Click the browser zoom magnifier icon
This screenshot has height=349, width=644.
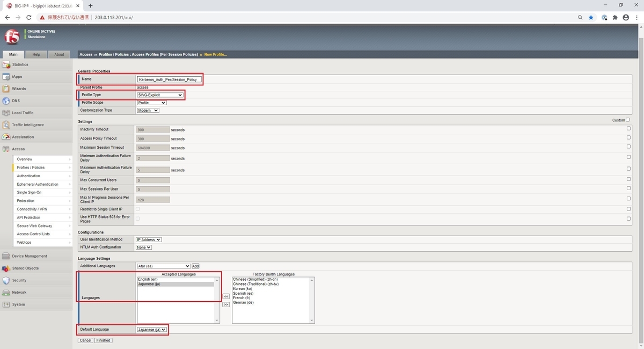[580, 17]
